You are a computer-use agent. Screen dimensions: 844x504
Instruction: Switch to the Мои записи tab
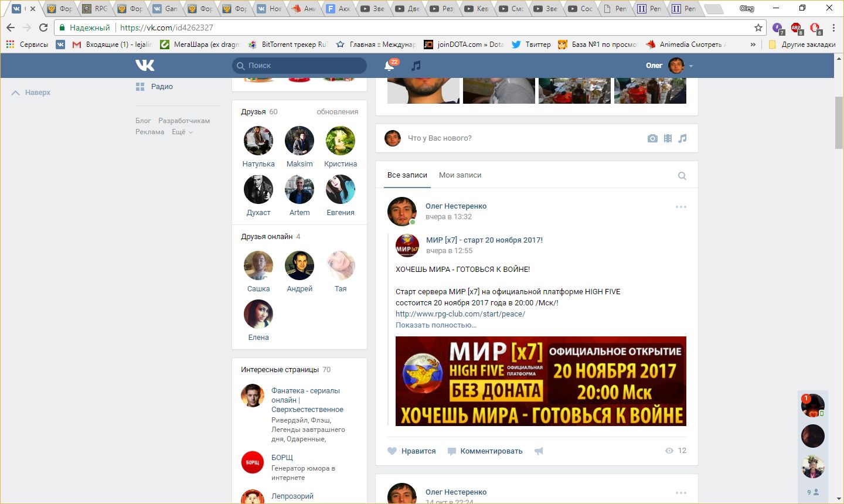click(x=460, y=175)
